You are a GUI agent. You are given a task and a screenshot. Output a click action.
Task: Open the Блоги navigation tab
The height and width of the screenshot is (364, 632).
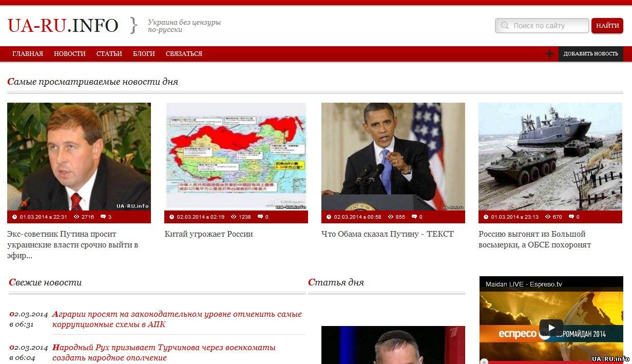(144, 54)
